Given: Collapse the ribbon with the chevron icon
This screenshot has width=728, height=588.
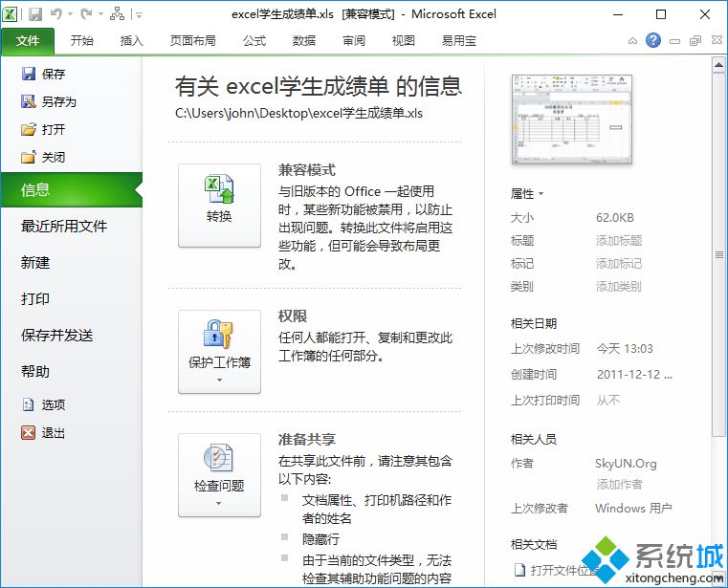Looking at the screenshot, I should coord(632,41).
